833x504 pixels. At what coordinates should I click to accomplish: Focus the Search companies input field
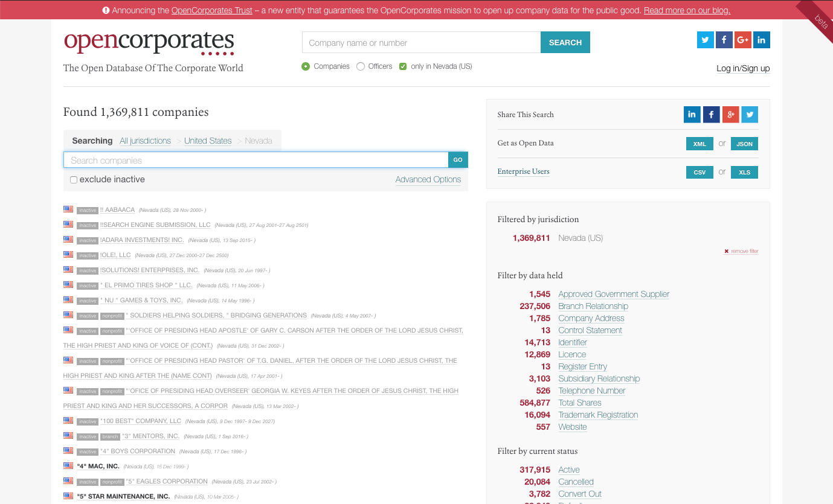click(256, 160)
